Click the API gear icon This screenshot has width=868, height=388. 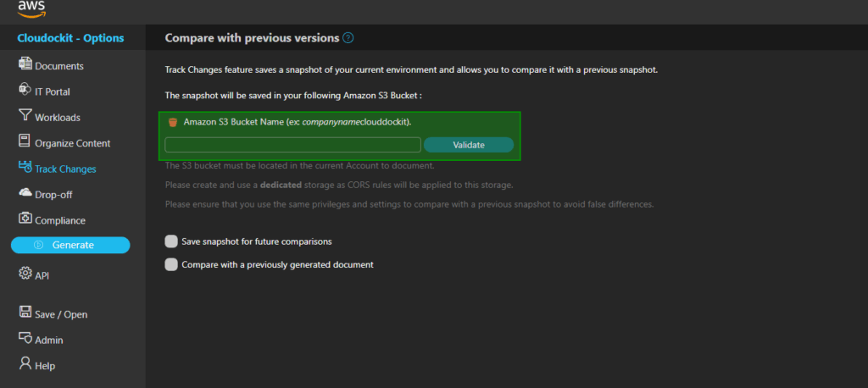25,274
